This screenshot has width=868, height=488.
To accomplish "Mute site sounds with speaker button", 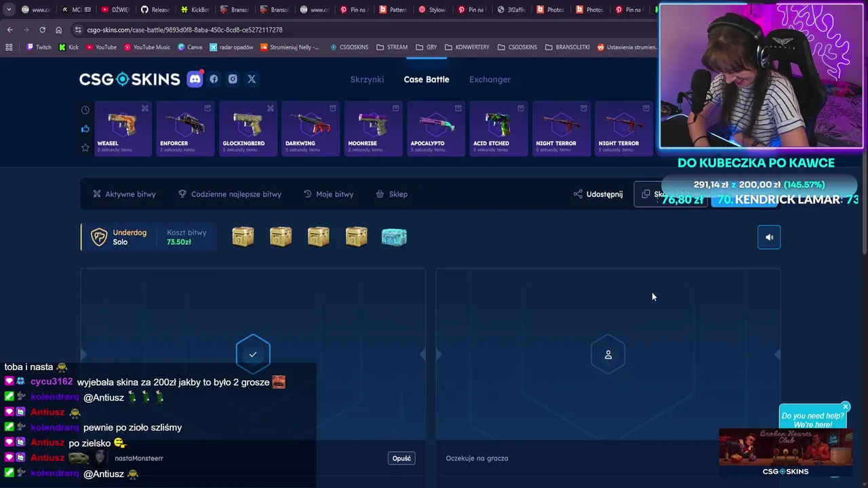I will click(769, 237).
